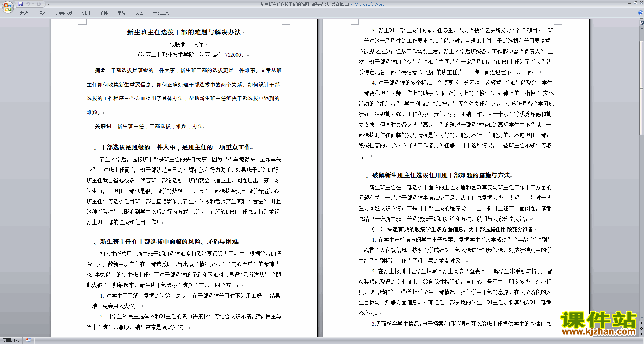644x344 pixels.
Task: Click the document title 新生班主任选拔干部的难题与解决办法
Action: tap(184, 32)
